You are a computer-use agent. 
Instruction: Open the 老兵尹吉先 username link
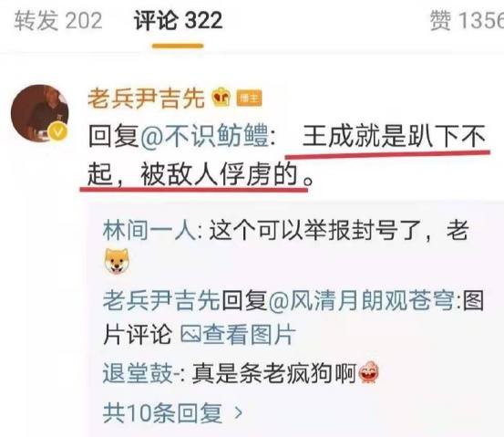[x=146, y=98]
